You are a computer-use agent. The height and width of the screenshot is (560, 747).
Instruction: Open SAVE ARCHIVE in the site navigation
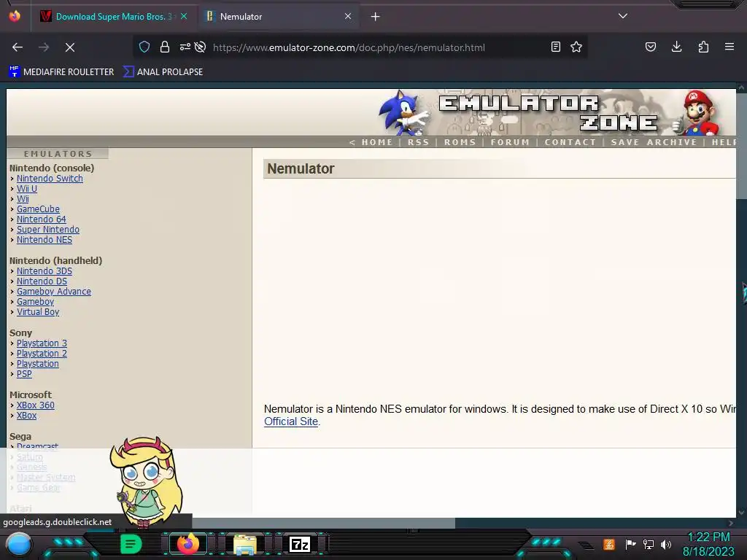click(654, 142)
